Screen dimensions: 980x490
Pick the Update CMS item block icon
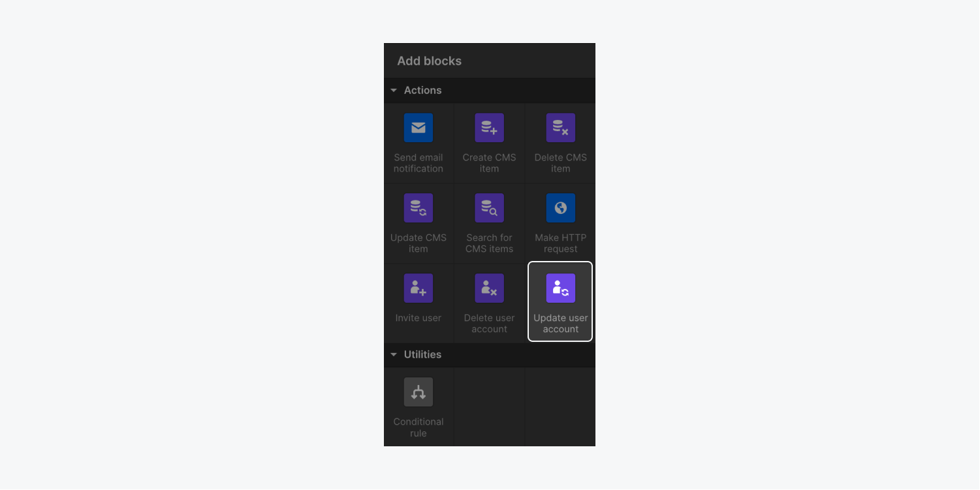419,208
